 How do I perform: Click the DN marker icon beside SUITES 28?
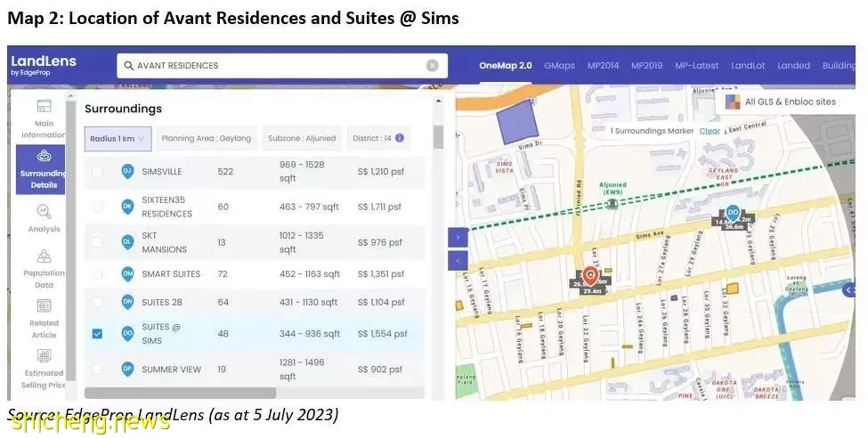(127, 302)
